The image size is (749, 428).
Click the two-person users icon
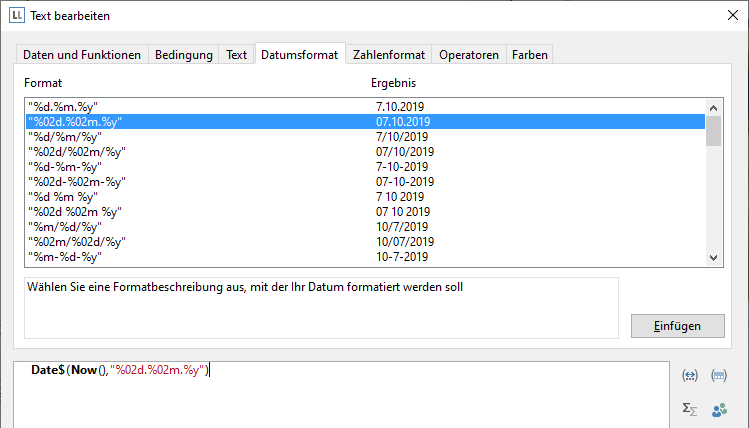pyautogui.click(x=718, y=409)
